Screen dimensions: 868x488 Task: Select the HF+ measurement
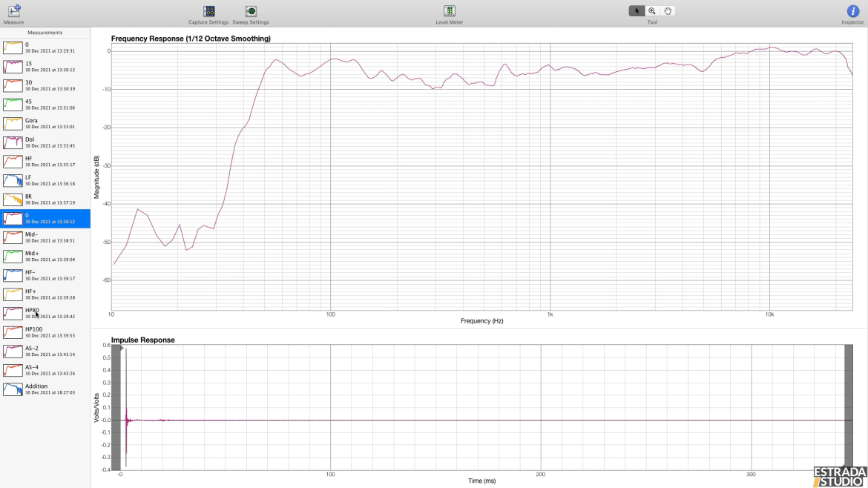pyautogui.click(x=45, y=294)
